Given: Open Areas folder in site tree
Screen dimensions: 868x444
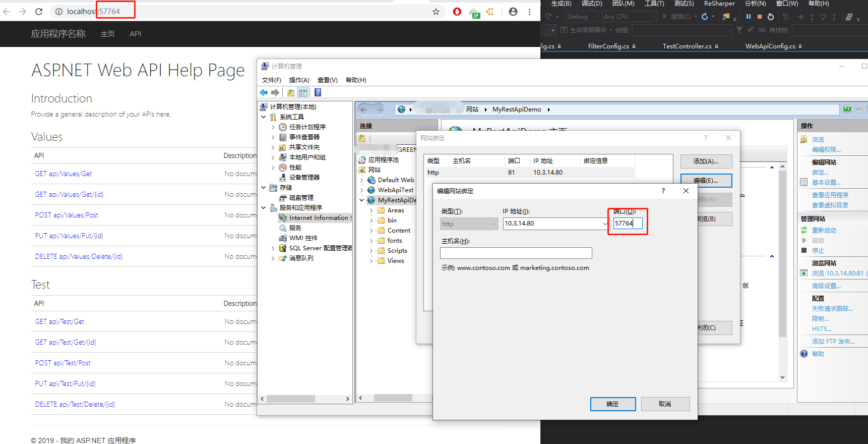Looking at the screenshot, I should coord(396,210).
